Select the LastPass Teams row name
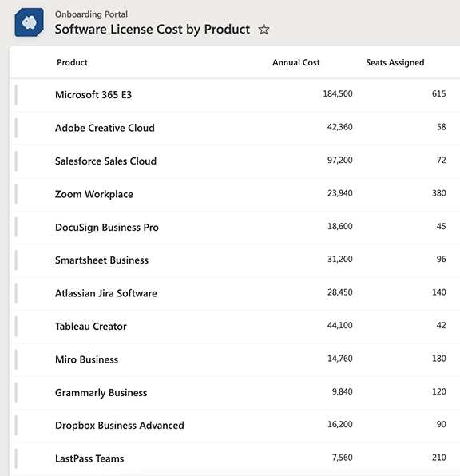Screen dimensions: 460x476 click(x=89, y=458)
